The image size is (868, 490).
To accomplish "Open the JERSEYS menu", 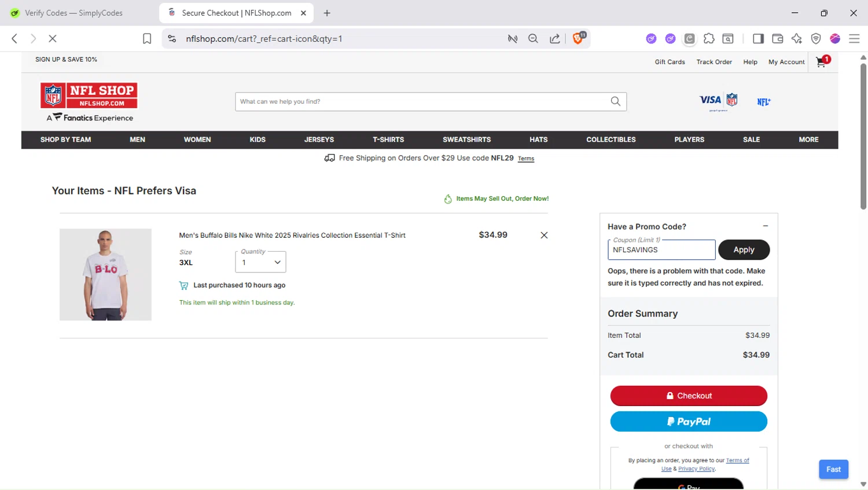I will coord(319,139).
